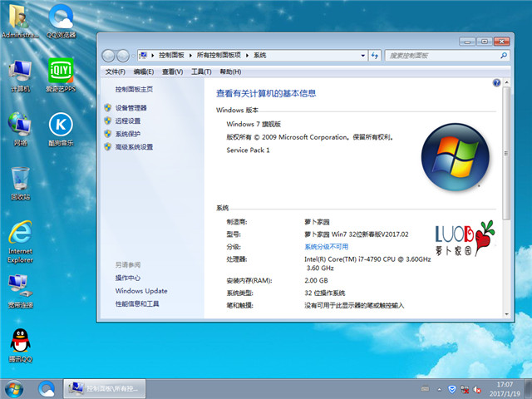
Task: Launch 酷狗音乐 desktop icon
Action: [x=61, y=129]
